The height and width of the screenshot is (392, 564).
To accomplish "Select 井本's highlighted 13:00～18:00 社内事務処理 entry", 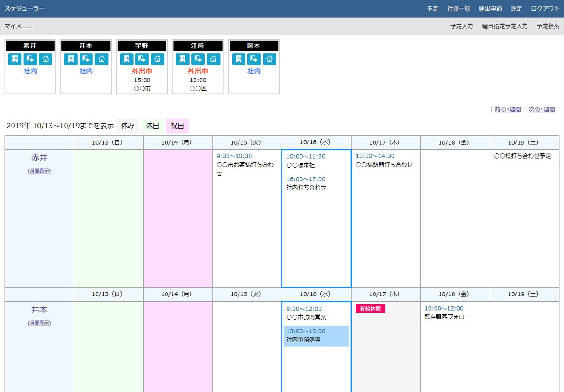I will click(x=317, y=336).
